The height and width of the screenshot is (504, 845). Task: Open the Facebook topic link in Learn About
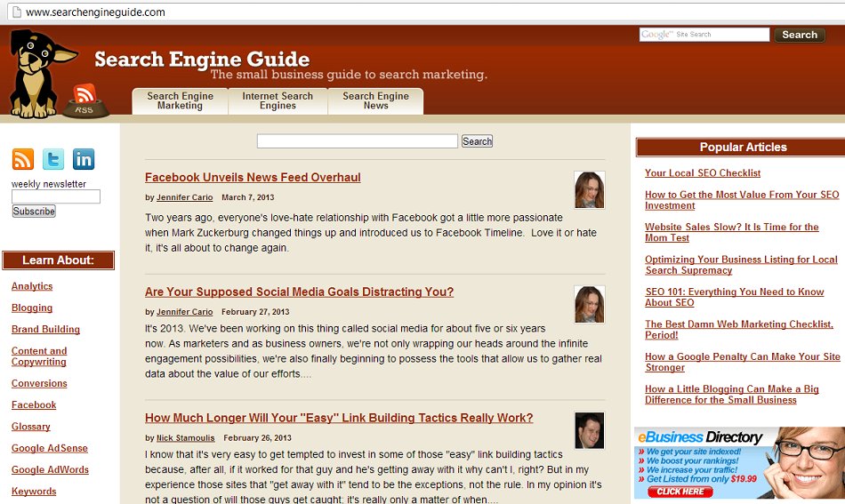pyautogui.click(x=34, y=404)
